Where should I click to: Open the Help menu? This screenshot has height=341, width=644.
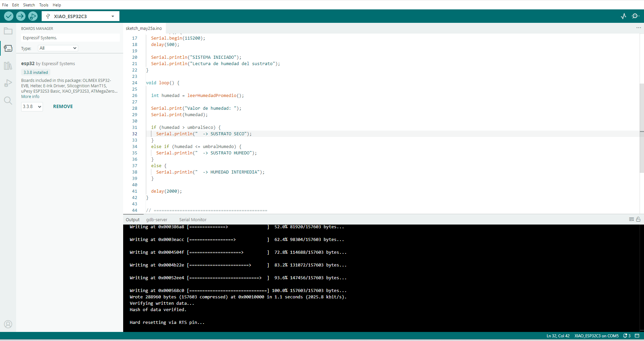pos(57,5)
